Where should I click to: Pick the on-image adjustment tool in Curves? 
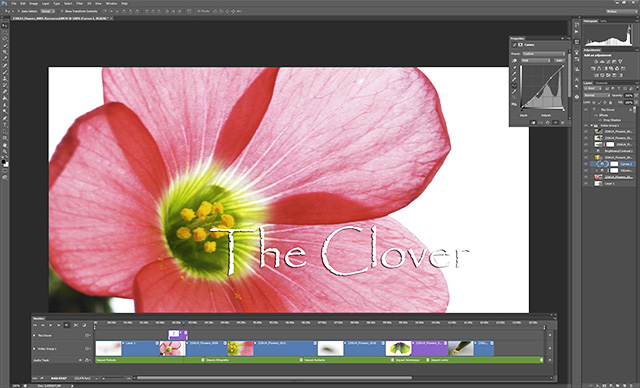pos(514,60)
